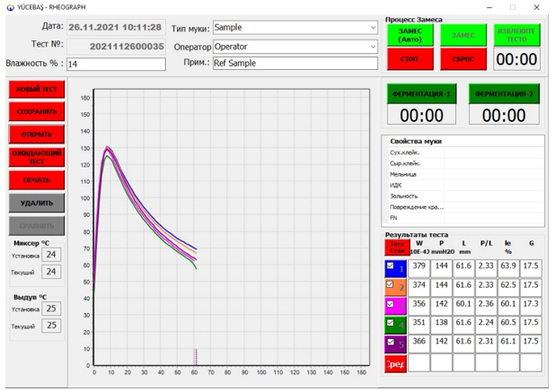Close the Rheograph window
Screen dimensions: 555x392
pyautogui.click(x=537, y=7)
